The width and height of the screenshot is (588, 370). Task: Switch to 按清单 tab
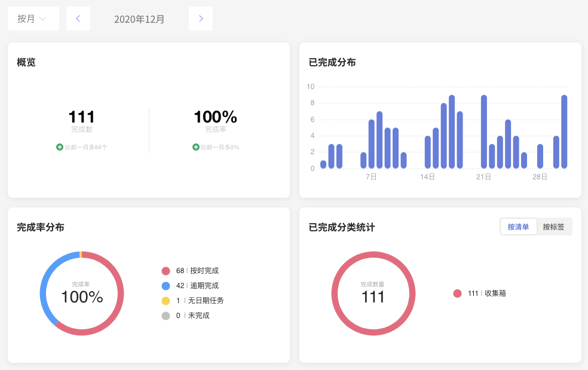[518, 227]
